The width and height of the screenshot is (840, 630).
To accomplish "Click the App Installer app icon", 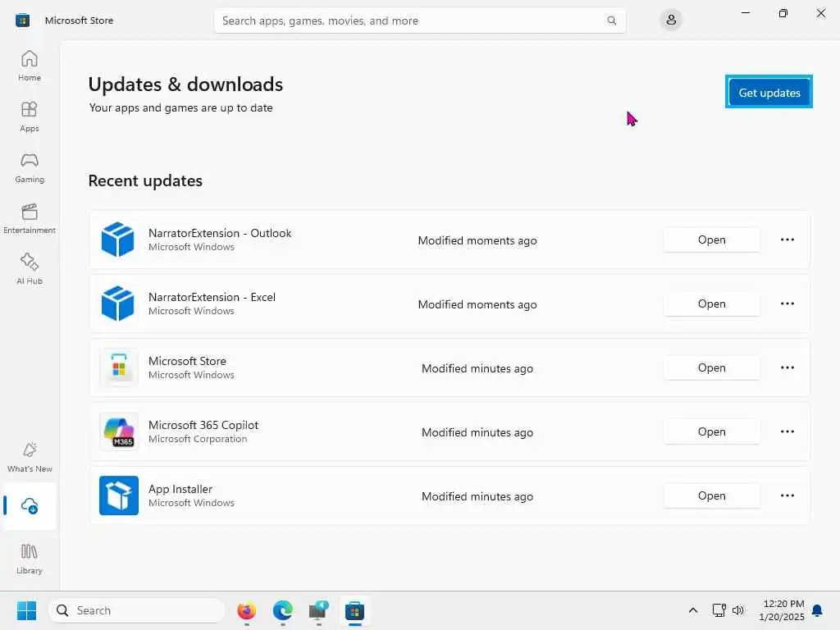I will tap(119, 495).
